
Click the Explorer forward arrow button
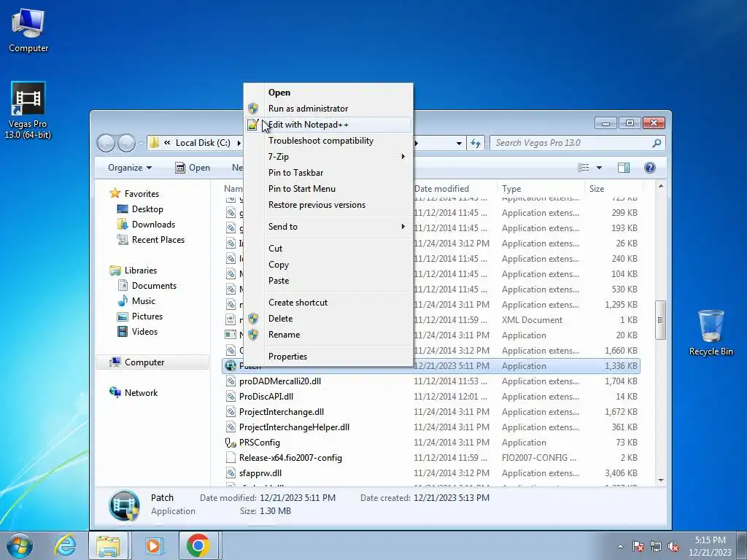click(125, 143)
